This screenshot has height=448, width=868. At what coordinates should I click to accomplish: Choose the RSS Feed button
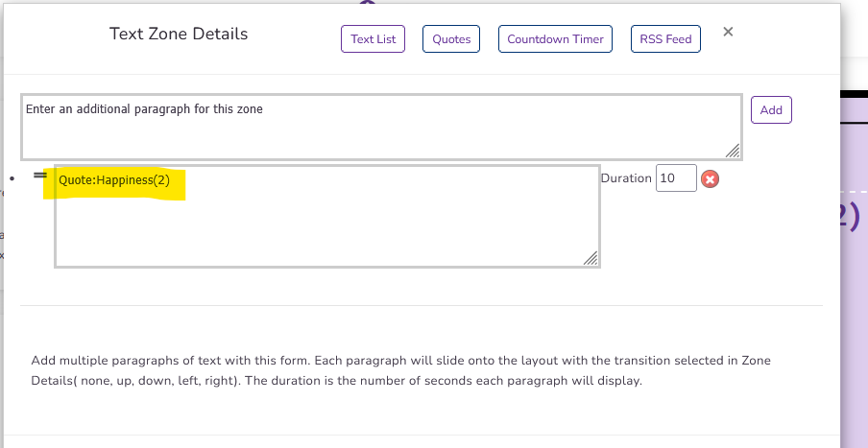[665, 39]
